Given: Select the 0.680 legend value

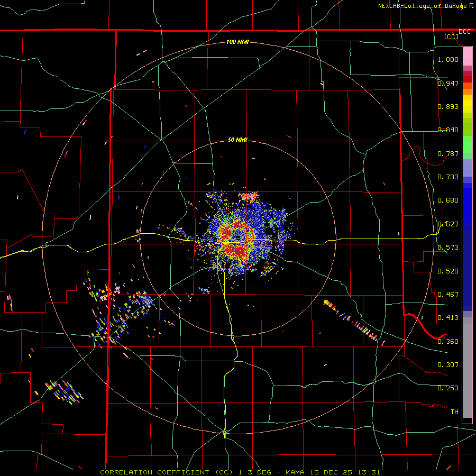Looking at the screenshot, I should pos(448,200).
